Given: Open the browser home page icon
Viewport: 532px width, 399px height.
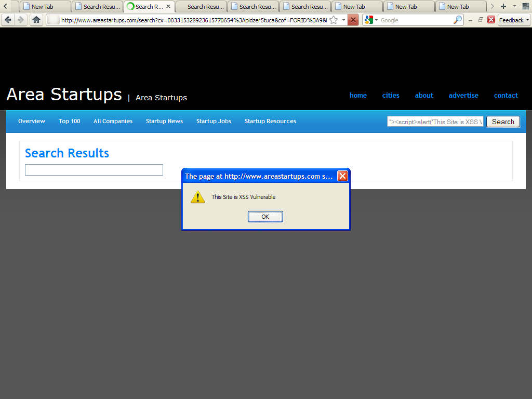Looking at the screenshot, I should pos(36,20).
